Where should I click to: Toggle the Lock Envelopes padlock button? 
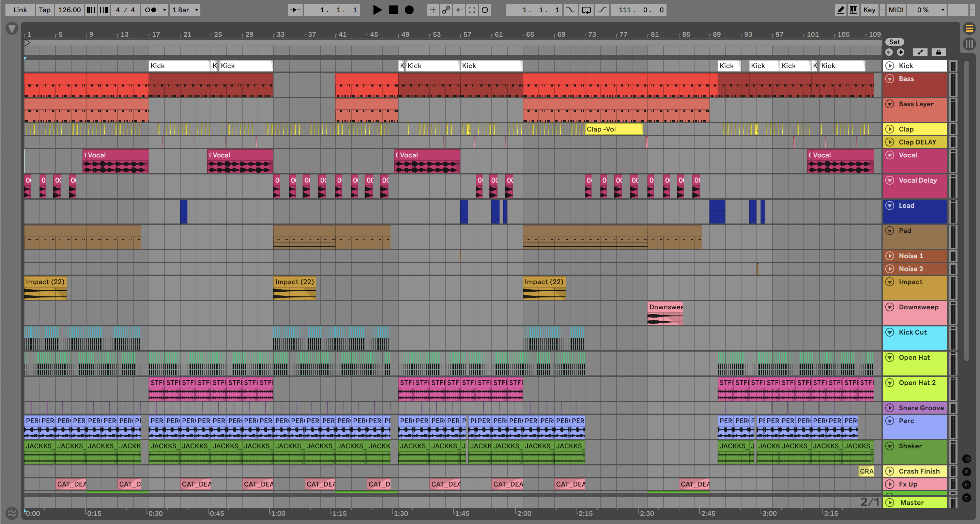(x=938, y=52)
